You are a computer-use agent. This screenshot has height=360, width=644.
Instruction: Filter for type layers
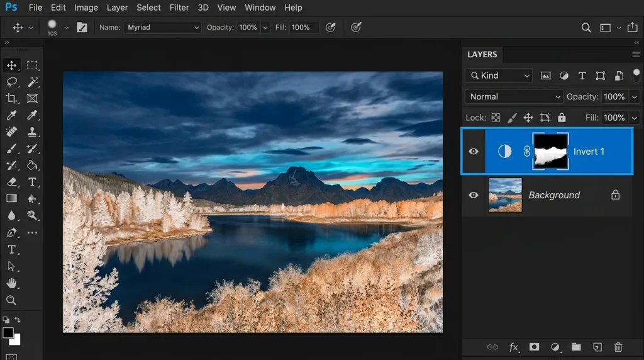click(x=582, y=76)
